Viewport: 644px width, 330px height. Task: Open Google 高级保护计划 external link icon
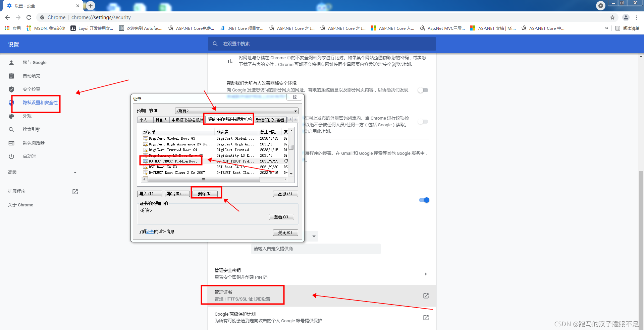point(426,318)
